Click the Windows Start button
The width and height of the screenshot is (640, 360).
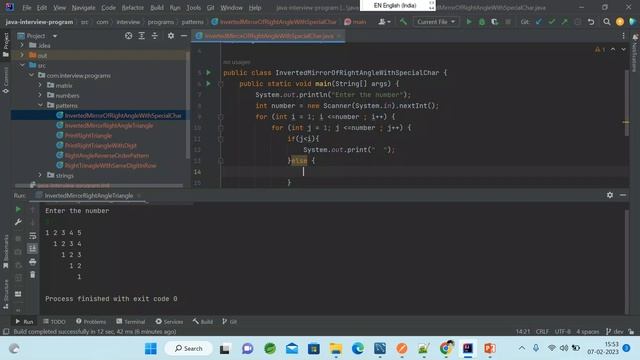pyautogui.click(x=151, y=349)
